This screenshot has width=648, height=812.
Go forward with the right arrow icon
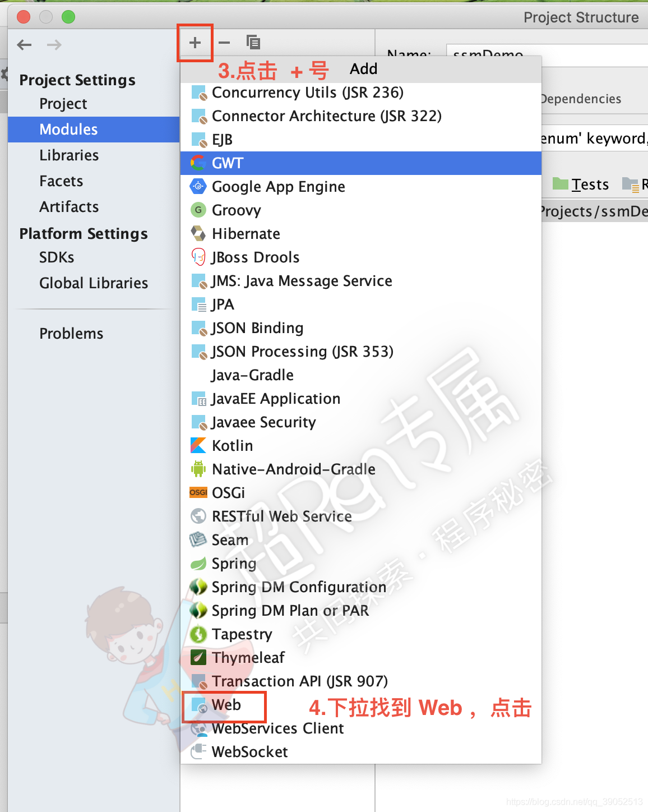click(x=54, y=45)
